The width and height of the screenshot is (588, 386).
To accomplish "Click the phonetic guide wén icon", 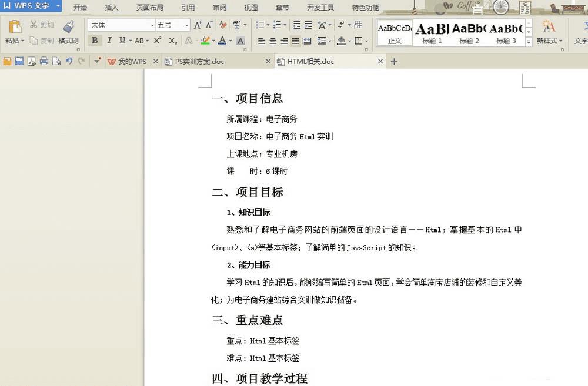I will pos(236,25).
